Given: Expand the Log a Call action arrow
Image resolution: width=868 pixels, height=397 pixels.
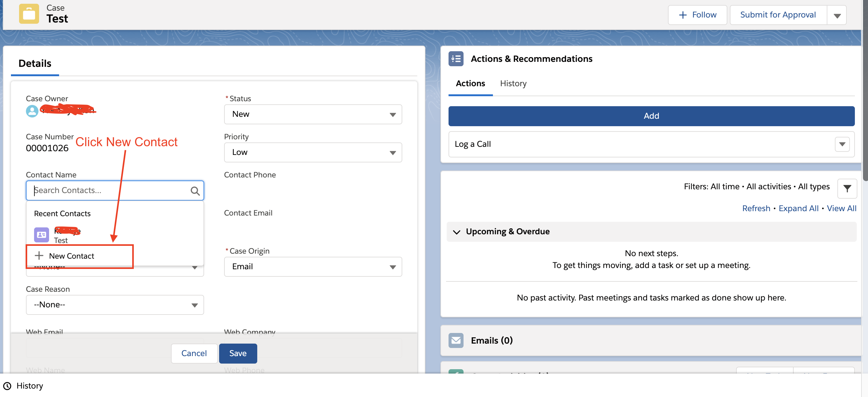Looking at the screenshot, I should point(842,144).
